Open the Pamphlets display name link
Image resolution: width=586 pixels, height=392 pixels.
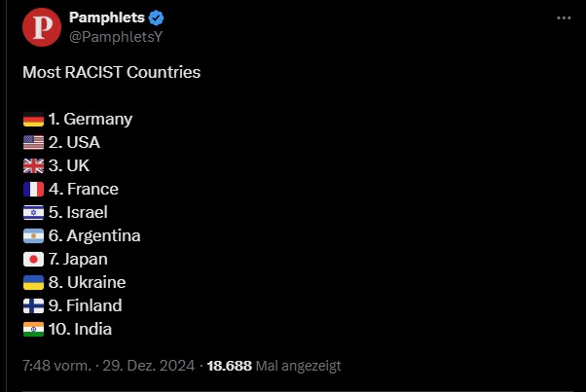(x=106, y=18)
